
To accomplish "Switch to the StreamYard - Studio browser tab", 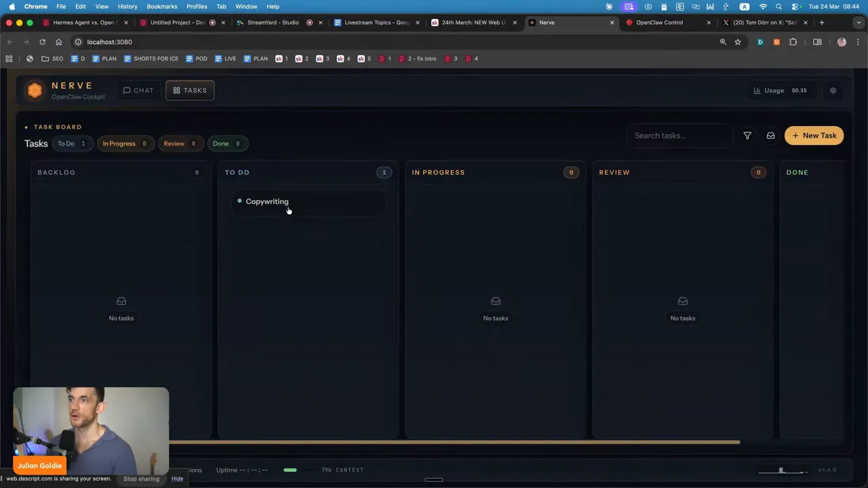I will tap(279, 22).
